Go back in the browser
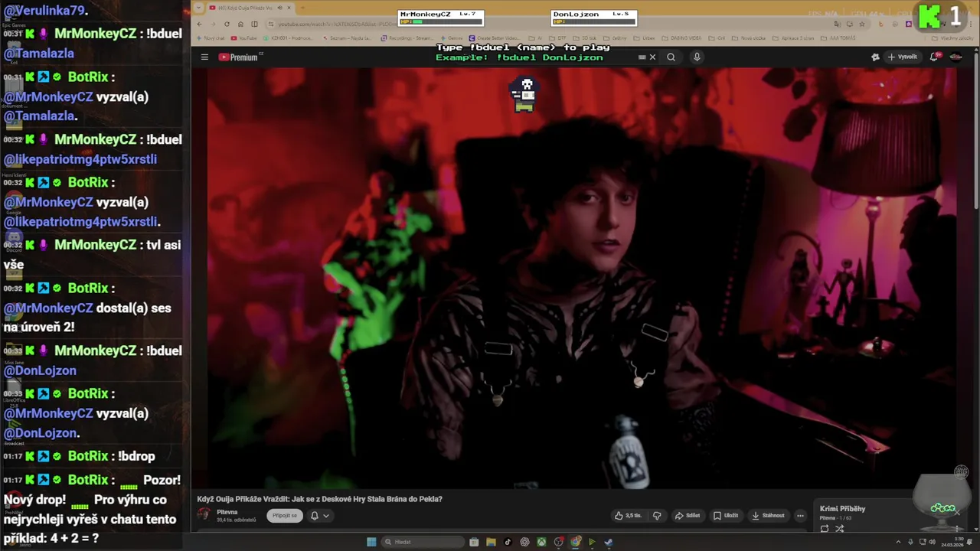 [199, 24]
